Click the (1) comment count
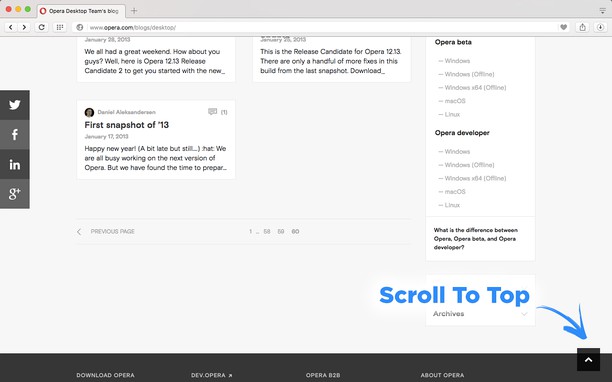Viewport: 612px width, 382px height. pos(224,112)
